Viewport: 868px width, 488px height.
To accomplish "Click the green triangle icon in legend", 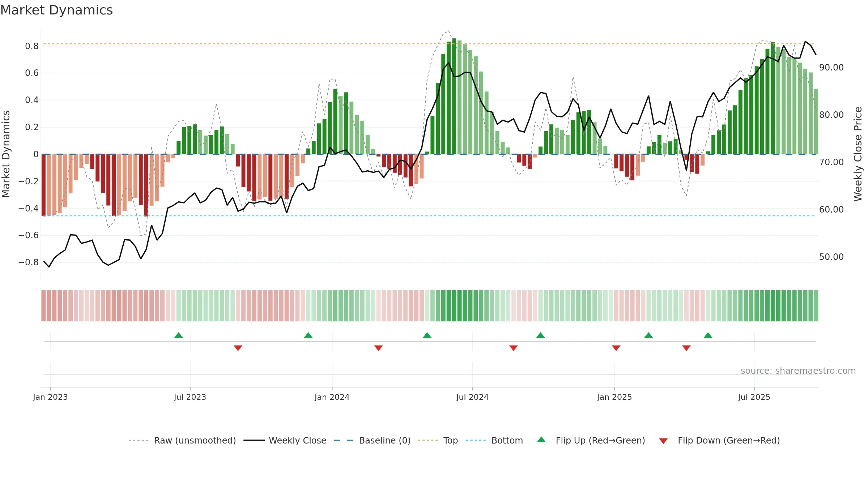I will (541, 440).
